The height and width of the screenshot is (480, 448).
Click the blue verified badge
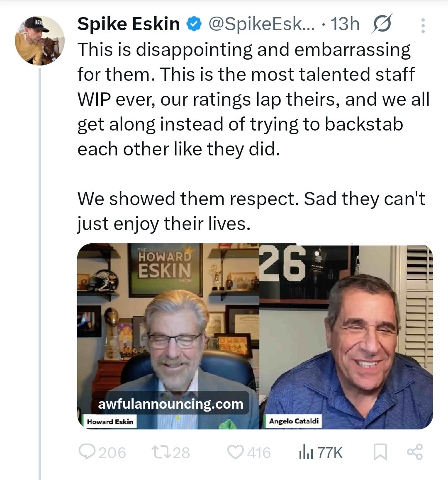(x=193, y=25)
